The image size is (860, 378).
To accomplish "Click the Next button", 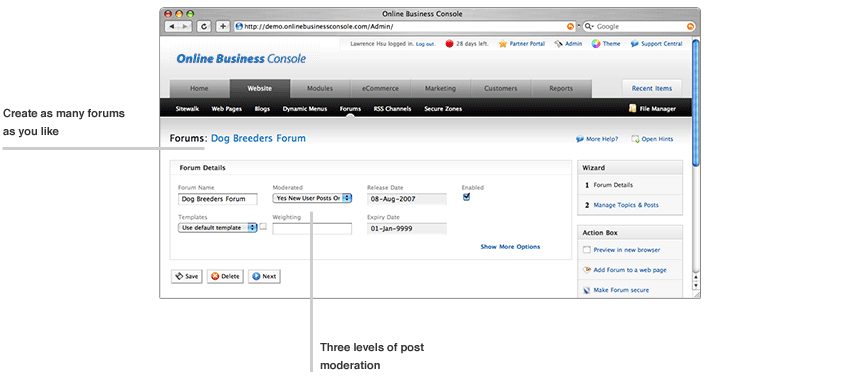I will pyautogui.click(x=264, y=277).
